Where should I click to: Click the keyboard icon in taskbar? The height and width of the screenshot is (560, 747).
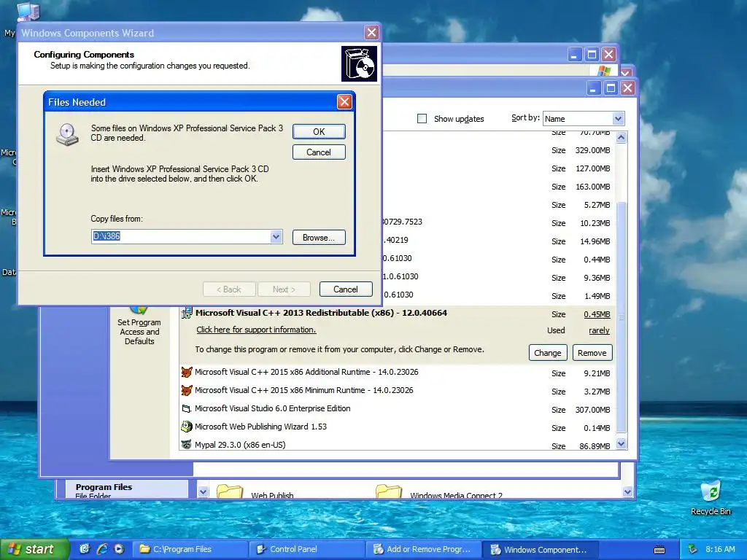tap(659, 550)
